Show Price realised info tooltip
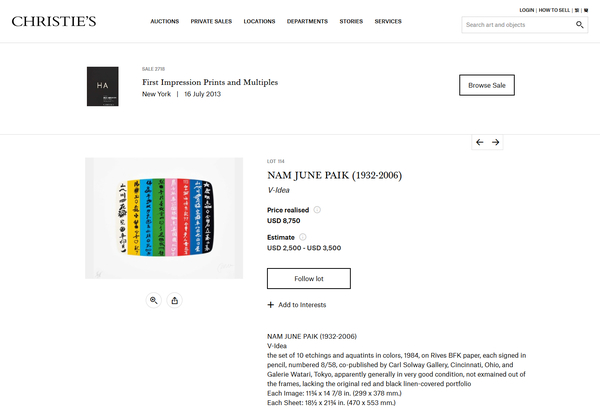Viewport: 600px width, 409px height. coord(317,210)
